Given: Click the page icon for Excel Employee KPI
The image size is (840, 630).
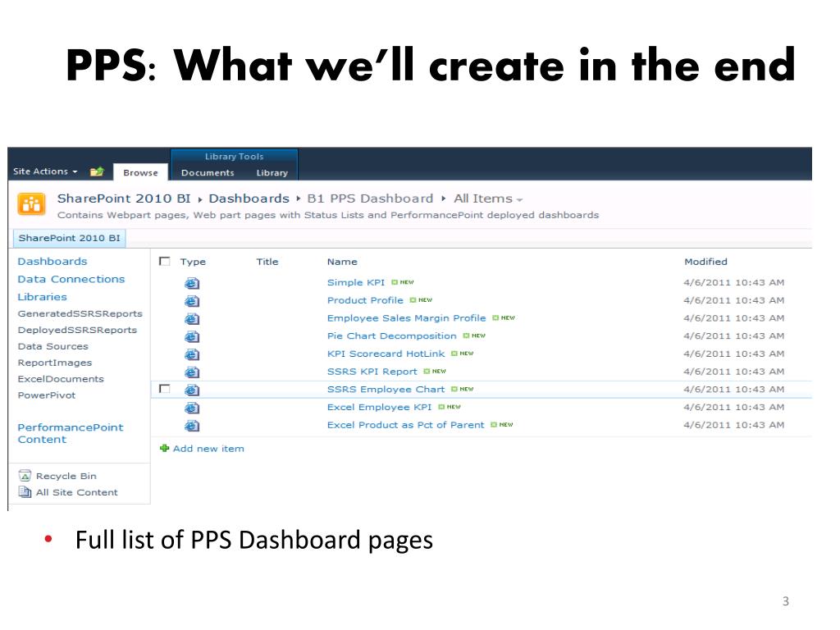Looking at the screenshot, I should 192,408.
